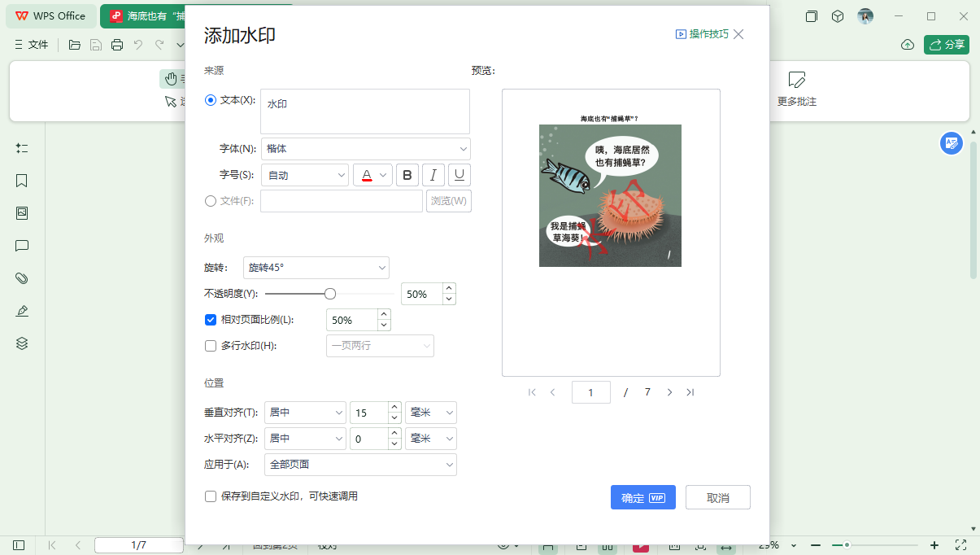Open the 文件 menu
The width and height of the screenshot is (980, 555).
point(33,45)
